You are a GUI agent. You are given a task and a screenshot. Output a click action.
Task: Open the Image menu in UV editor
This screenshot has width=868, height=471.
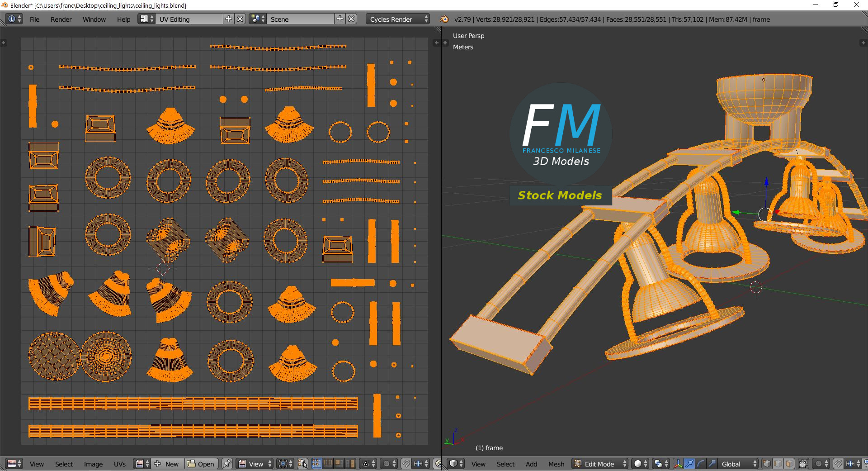coord(93,464)
